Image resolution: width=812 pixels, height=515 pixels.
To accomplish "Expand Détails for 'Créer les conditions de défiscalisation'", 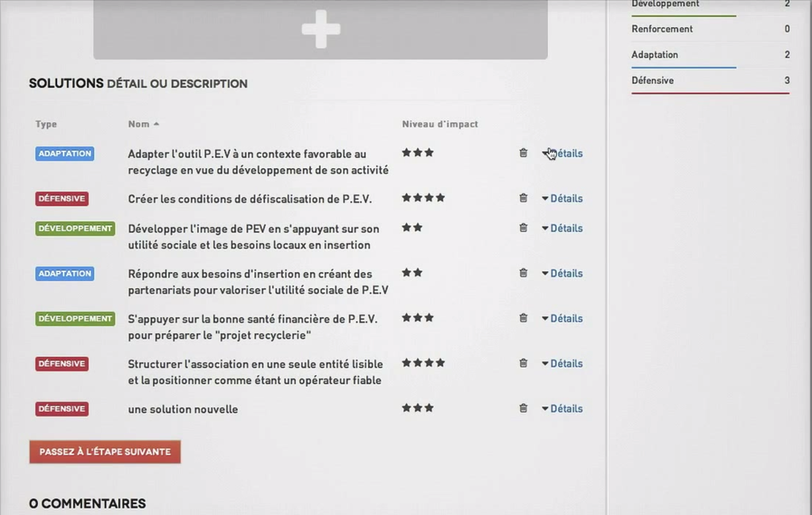I will (x=562, y=198).
